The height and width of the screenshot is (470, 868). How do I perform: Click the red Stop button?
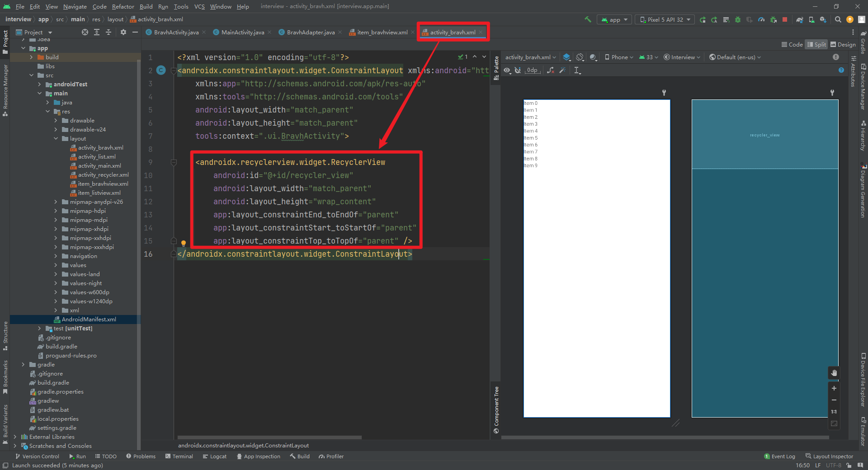pyautogui.click(x=785, y=19)
